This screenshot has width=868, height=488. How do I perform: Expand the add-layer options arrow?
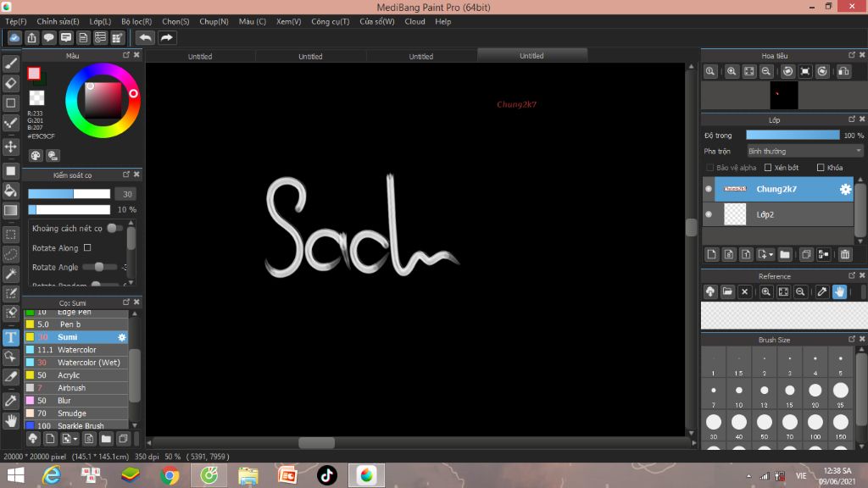coord(771,255)
